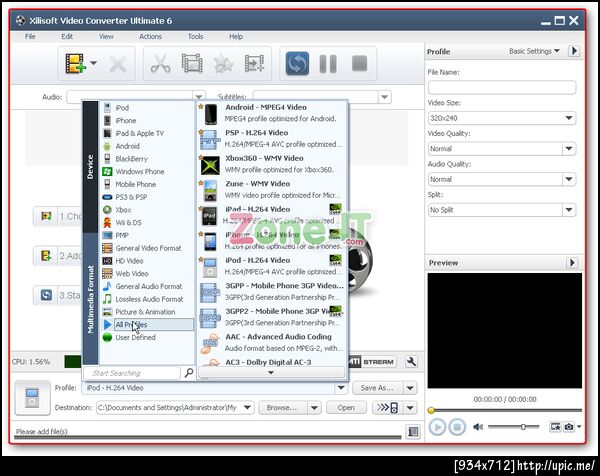Click the Add File toolbar icon

[75, 63]
